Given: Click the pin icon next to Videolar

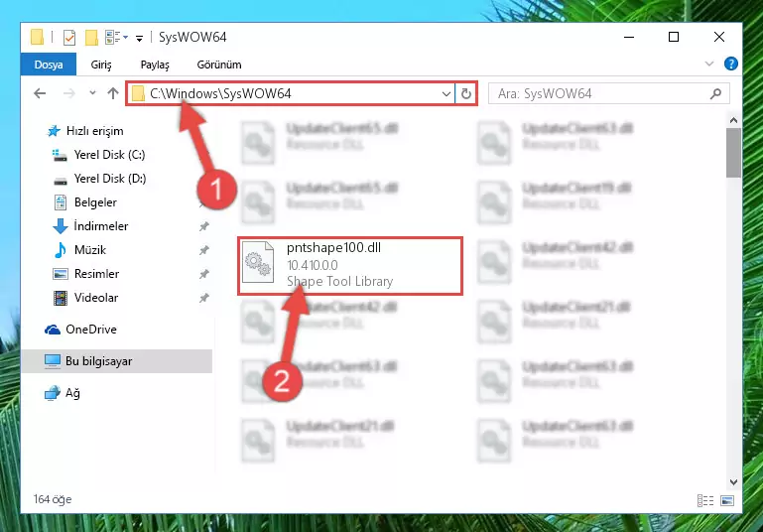Looking at the screenshot, I should coord(203,298).
